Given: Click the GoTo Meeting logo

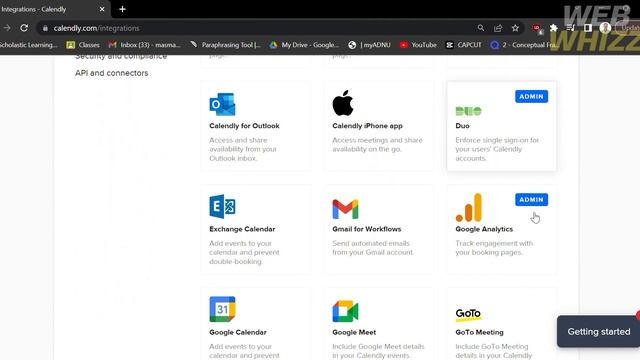Looking at the screenshot, I should (468, 314).
